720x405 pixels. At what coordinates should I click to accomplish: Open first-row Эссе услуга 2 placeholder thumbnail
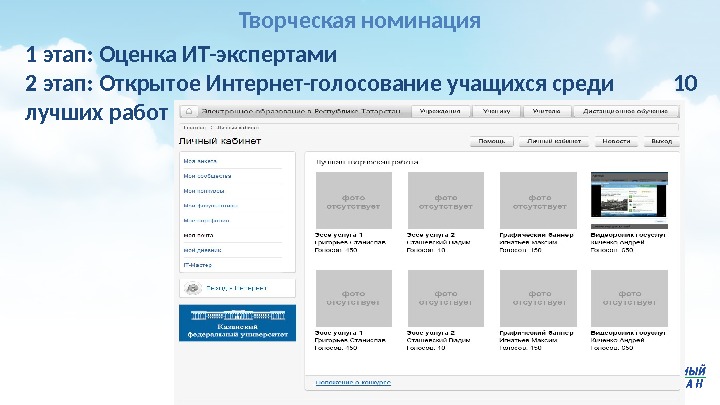click(x=446, y=200)
